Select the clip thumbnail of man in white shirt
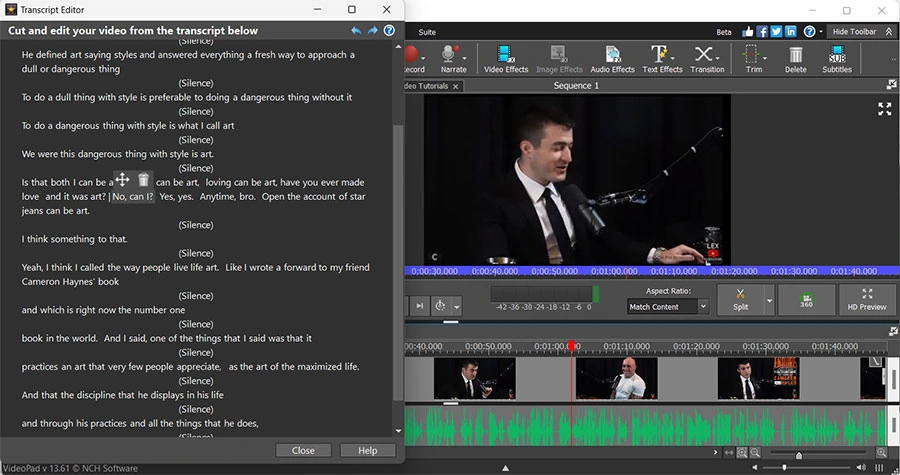 (616, 378)
